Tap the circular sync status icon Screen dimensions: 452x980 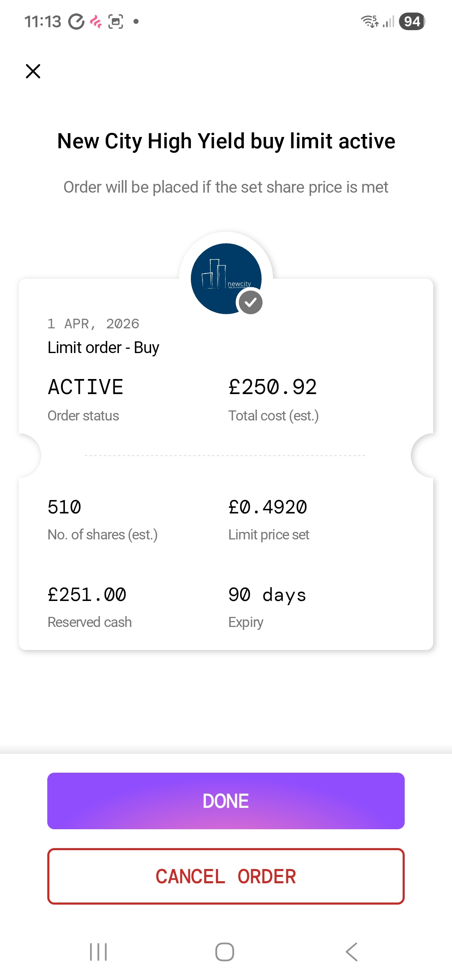[x=76, y=21]
